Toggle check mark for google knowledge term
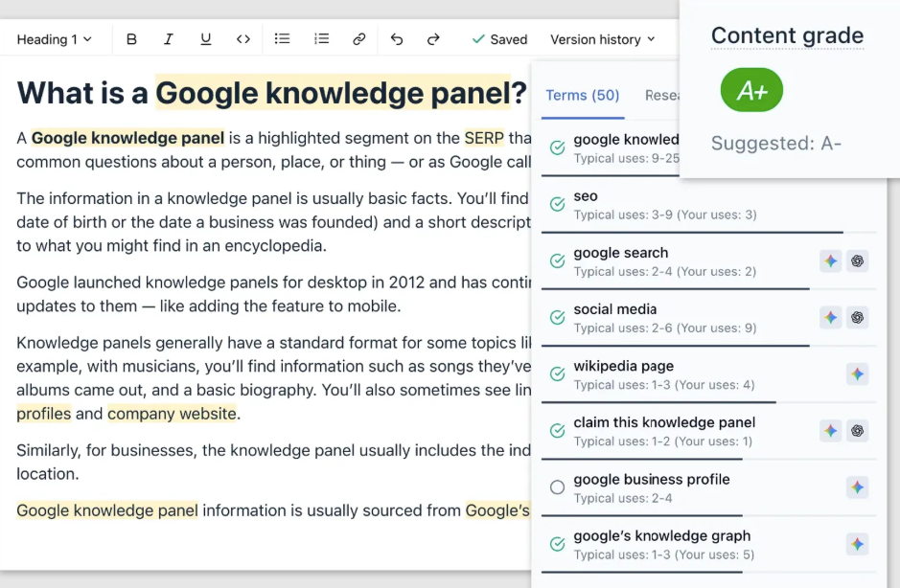The width and height of the screenshot is (900, 588). [557, 147]
